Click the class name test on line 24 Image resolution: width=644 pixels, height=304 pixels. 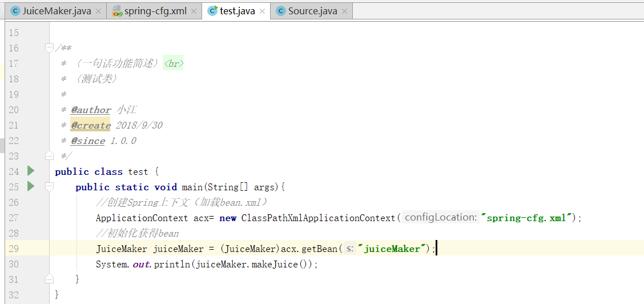pyautogui.click(x=138, y=171)
